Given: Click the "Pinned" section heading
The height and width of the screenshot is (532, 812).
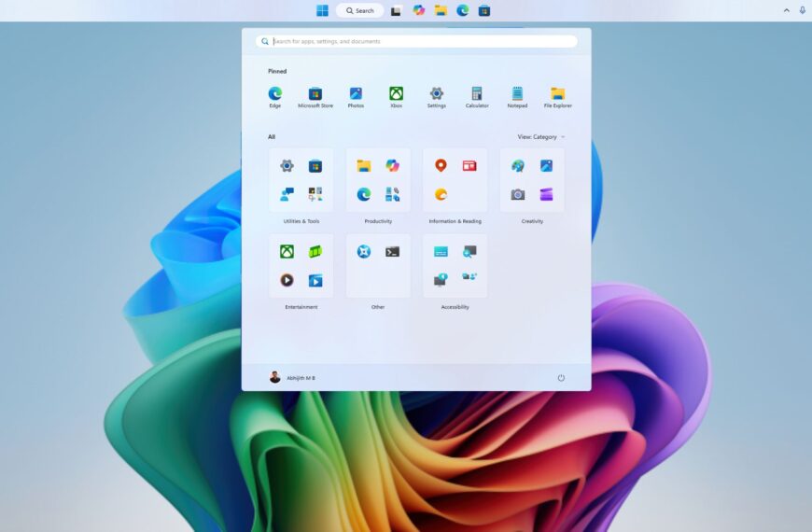Looking at the screenshot, I should [277, 71].
